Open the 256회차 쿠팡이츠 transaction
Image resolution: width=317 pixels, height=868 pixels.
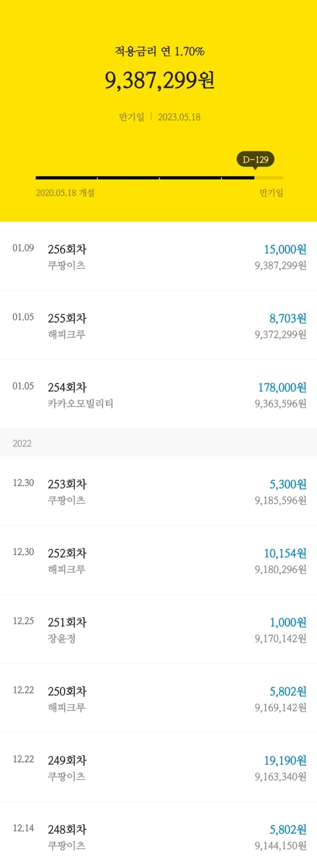coord(158,257)
